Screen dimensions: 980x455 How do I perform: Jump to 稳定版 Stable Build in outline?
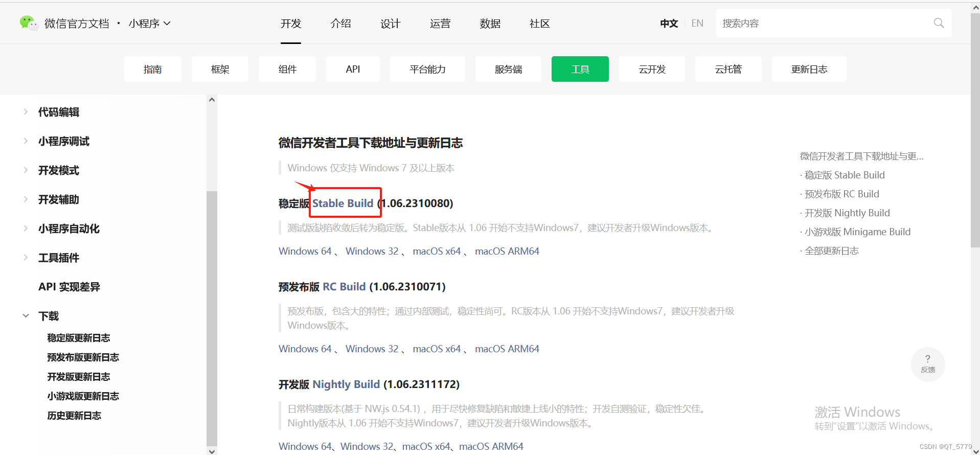click(x=845, y=175)
